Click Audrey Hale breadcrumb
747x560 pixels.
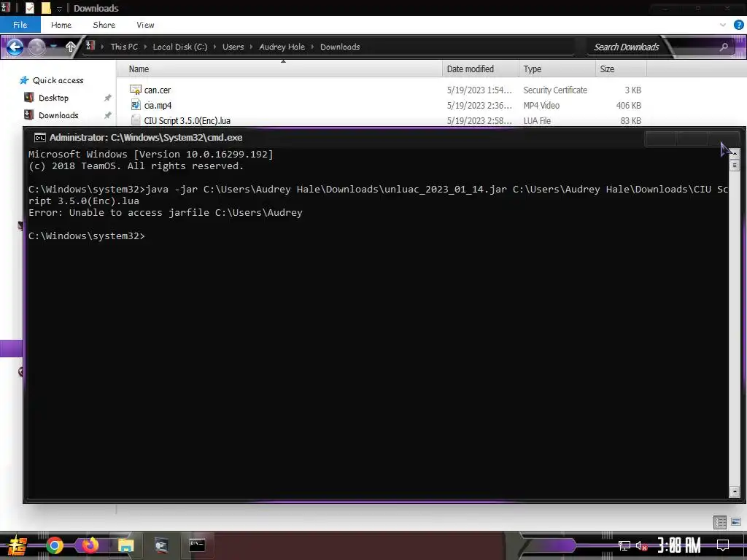282,47
